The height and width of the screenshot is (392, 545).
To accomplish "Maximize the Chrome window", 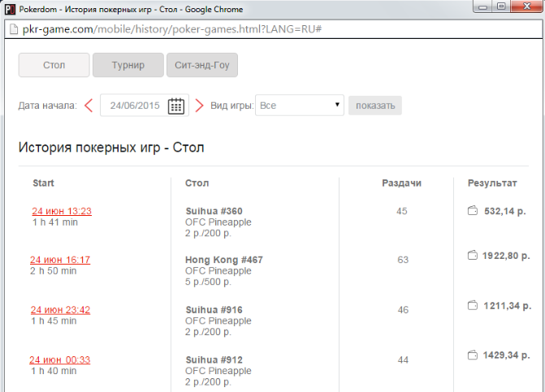I will tap(501, 6).
